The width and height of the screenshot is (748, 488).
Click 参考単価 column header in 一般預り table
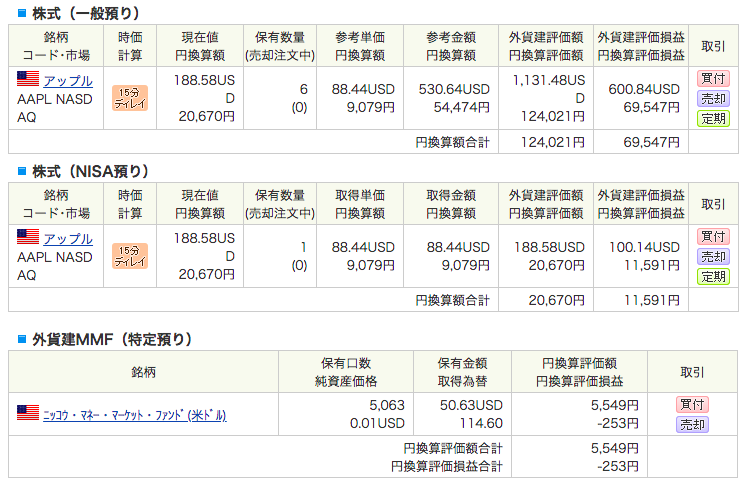[x=360, y=46]
